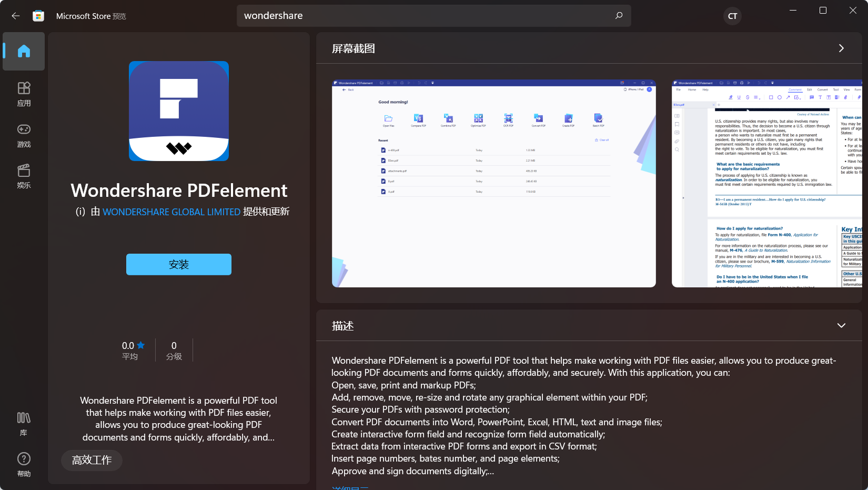
Task: Expand screenshots with the 屏幕截图 chevron
Action: click(x=841, y=48)
